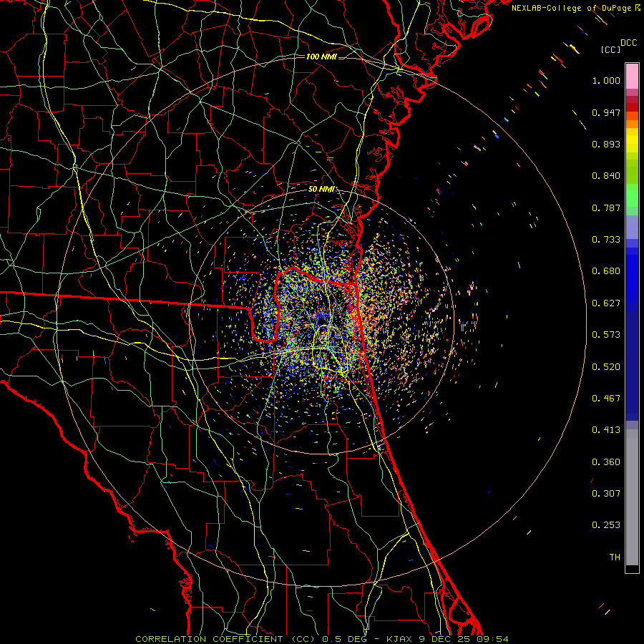The height and width of the screenshot is (644, 644).
Task: Click the 50 NMI range ring label
Action: click(x=321, y=189)
